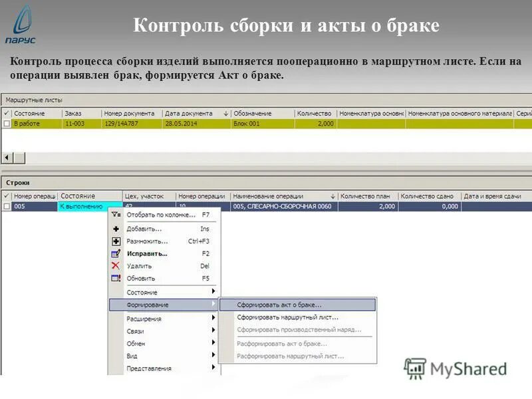Click the left arrow of the horizontal scrollbar
The width and height of the screenshot is (532, 399).
point(6,156)
